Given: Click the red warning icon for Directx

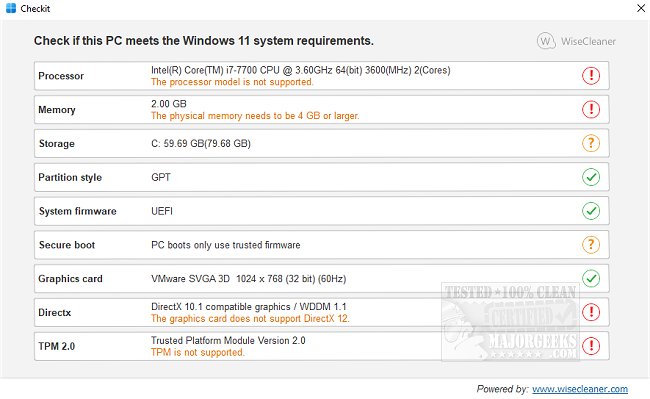Looking at the screenshot, I should [591, 312].
